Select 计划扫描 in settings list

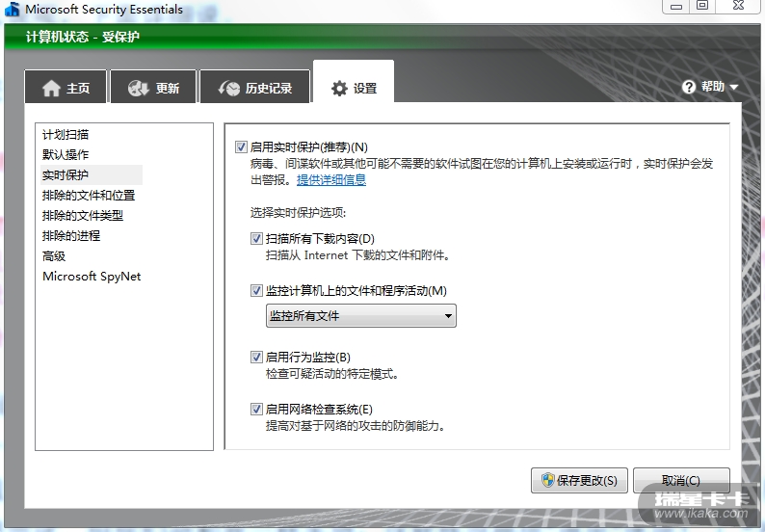(x=66, y=135)
